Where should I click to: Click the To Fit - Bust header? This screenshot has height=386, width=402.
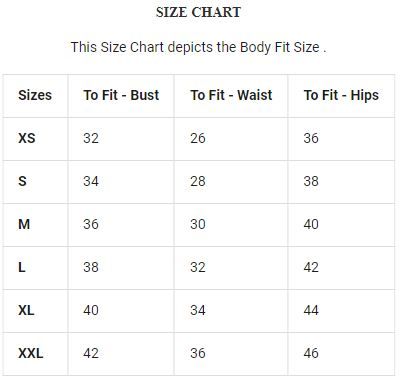(x=121, y=95)
